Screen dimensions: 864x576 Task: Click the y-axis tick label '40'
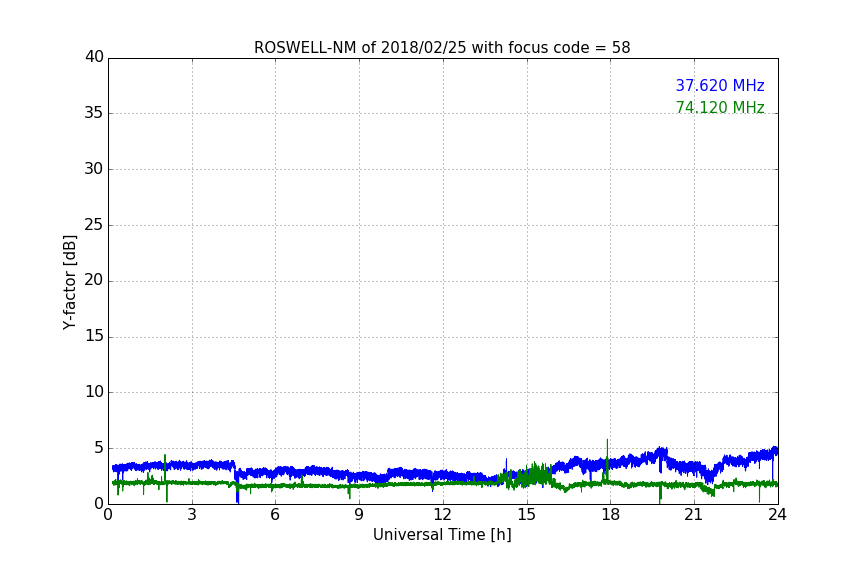click(x=94, y=57)
